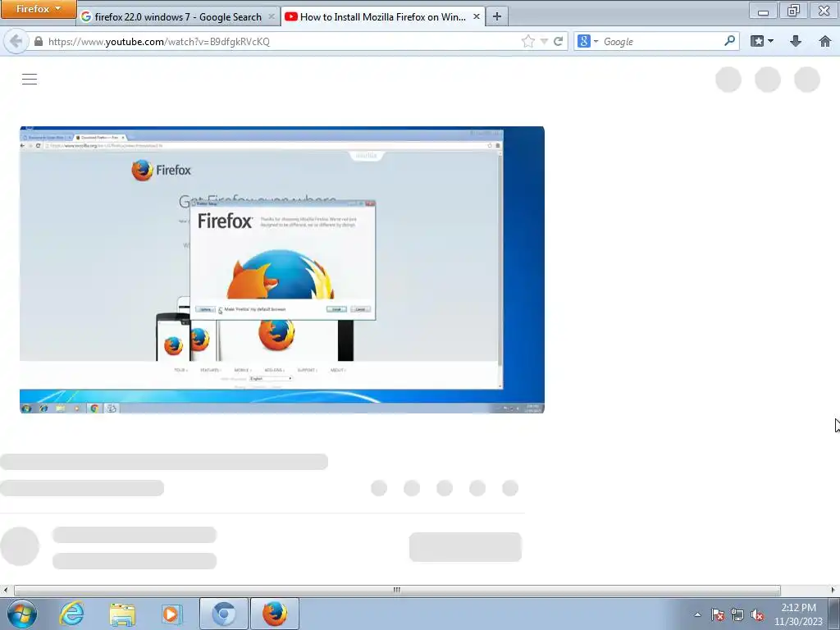This screenshot has height=630, width=840.
Task: Click the scrollbar left arrow
Action: pos(6,590)
